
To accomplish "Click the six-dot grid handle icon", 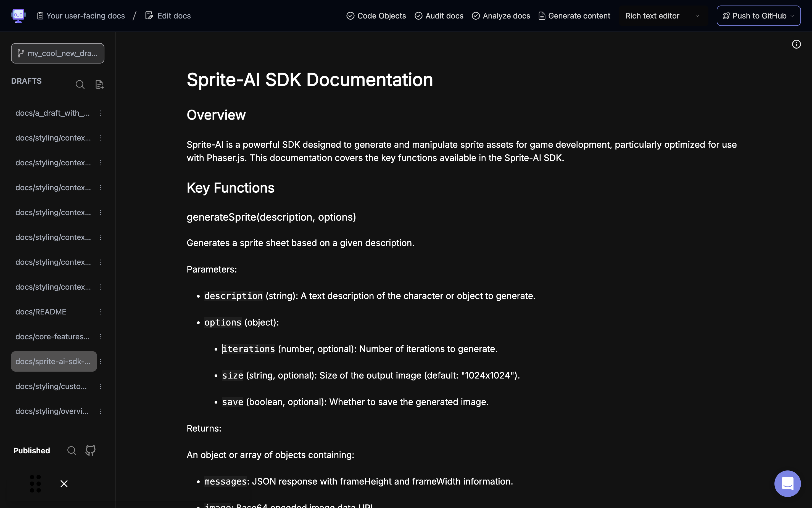I will pos(35,483).
